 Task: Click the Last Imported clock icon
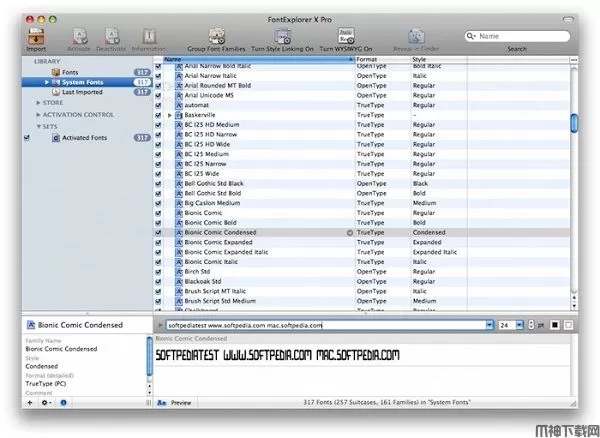click(56, 92)
